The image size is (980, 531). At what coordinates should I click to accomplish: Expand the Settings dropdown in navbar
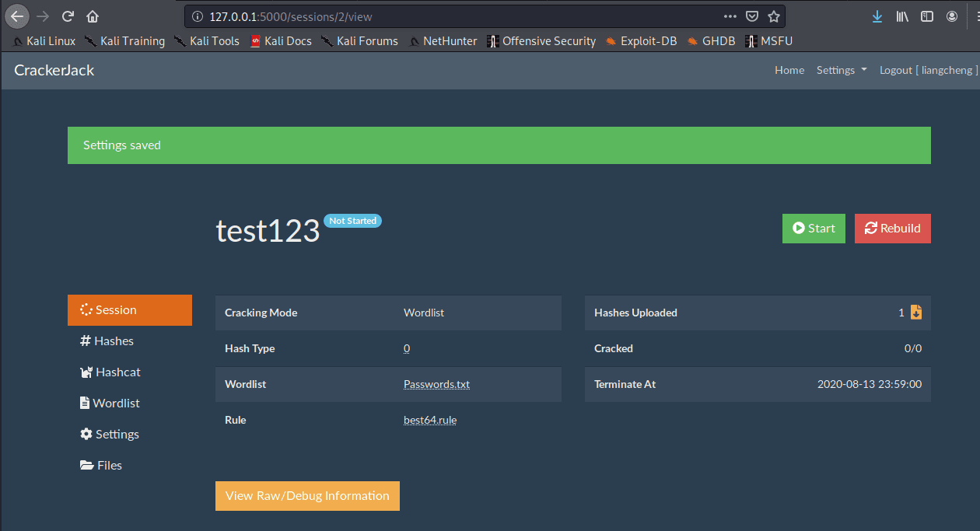tap(841, 70)
